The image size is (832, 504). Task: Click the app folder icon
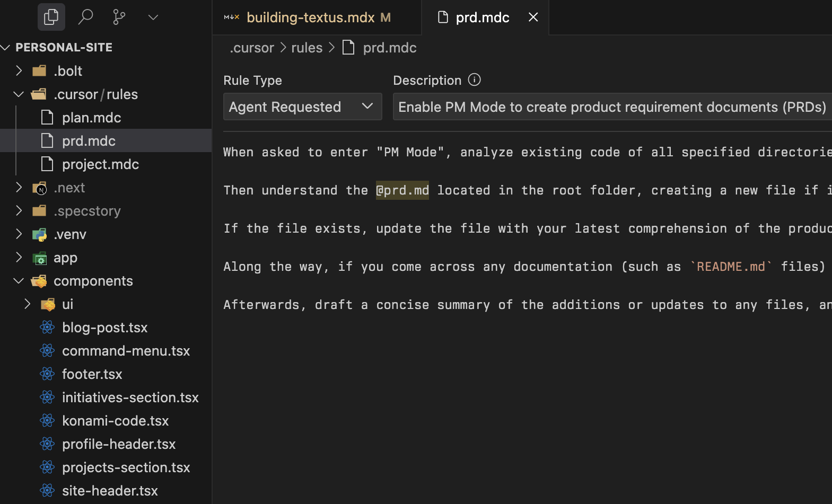[39, 258]
